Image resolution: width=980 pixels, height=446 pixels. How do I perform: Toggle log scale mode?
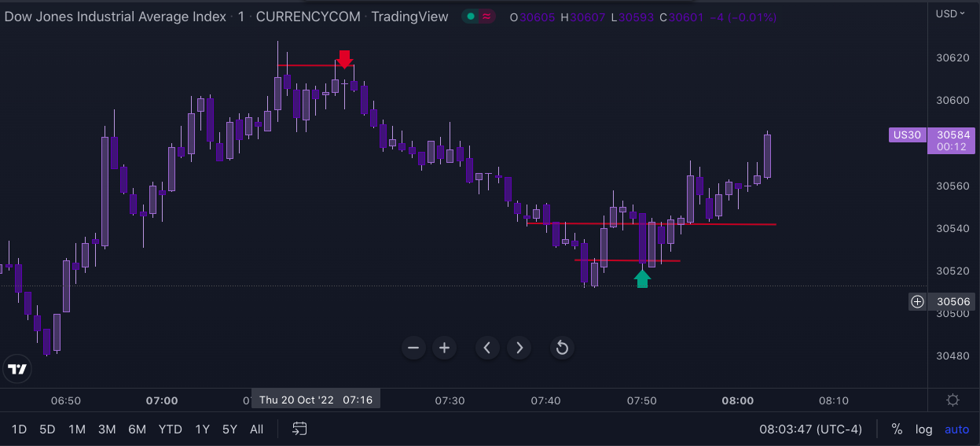click(x=924, y=429)
